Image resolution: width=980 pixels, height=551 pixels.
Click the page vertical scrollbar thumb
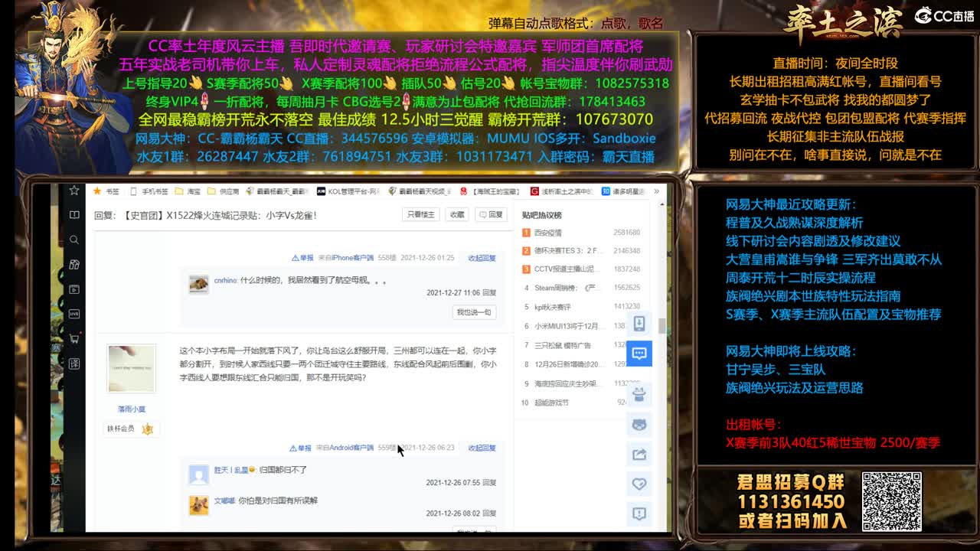661,325
